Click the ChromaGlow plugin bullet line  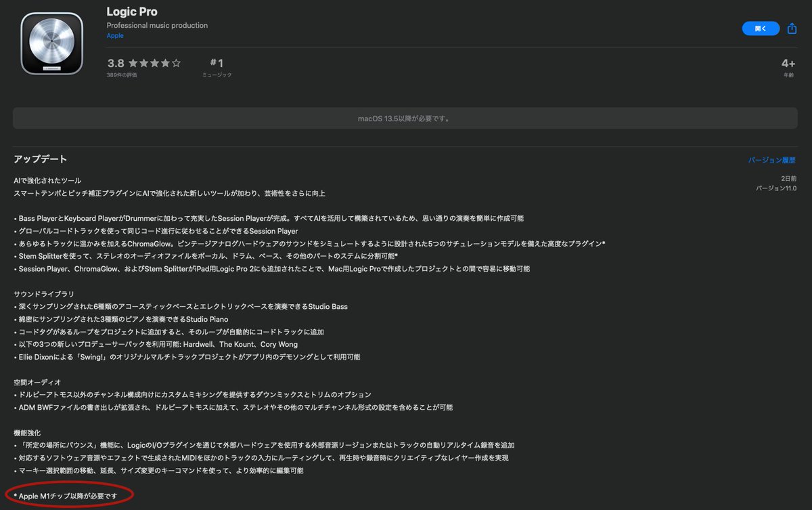[309, 244]
